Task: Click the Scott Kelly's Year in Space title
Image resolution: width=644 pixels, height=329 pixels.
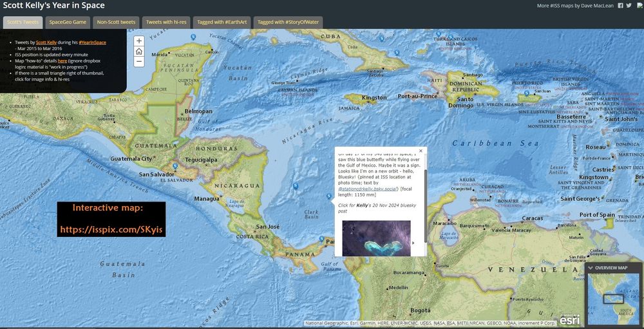Action: [54, 6]
